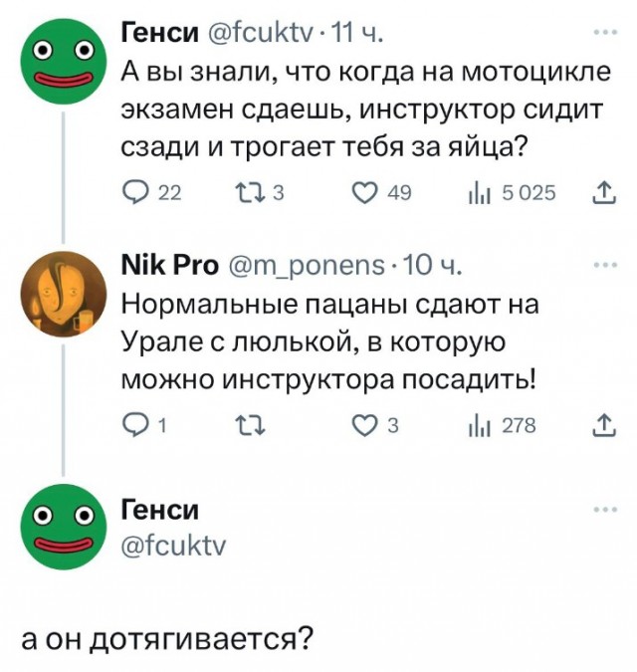Screen dimensions: 637x672
Task: Share Nik Pro's tweet
Action: click(603, 426)
